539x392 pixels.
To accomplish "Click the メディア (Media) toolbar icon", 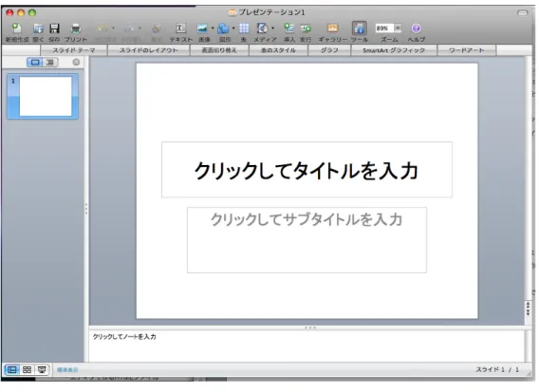I will tap(263, 28).
